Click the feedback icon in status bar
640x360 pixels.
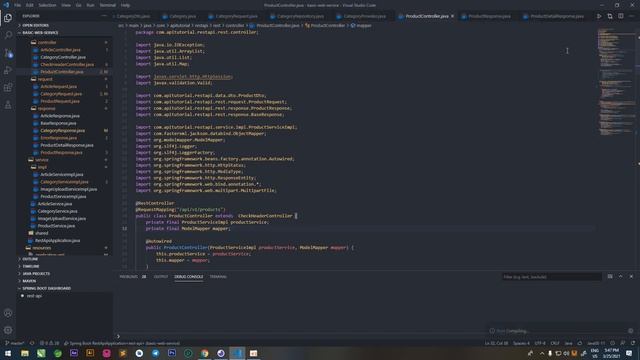(x=622, y=343)
